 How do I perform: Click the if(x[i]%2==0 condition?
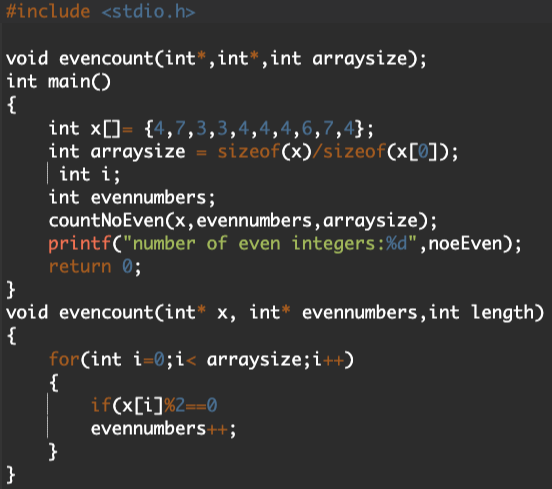pos(154,405)
